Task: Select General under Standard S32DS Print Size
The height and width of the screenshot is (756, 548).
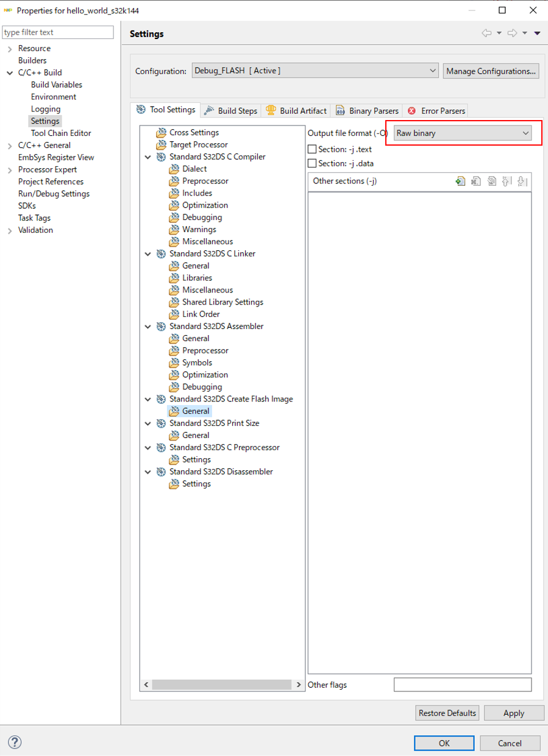Action: point(196,436)
